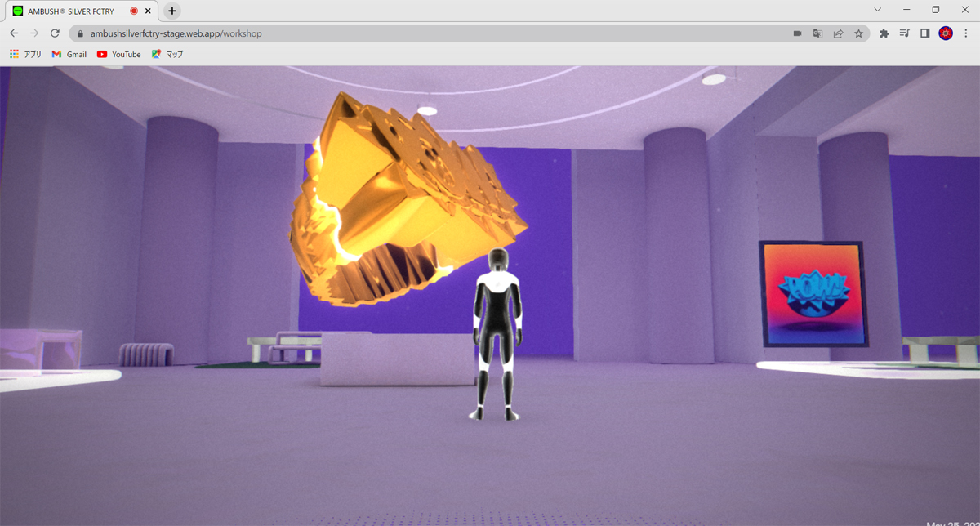Screen dimensions: 980x526
Task: Select the AMBUSH SILVER FCTRY tab
Action: coord(69,11)
